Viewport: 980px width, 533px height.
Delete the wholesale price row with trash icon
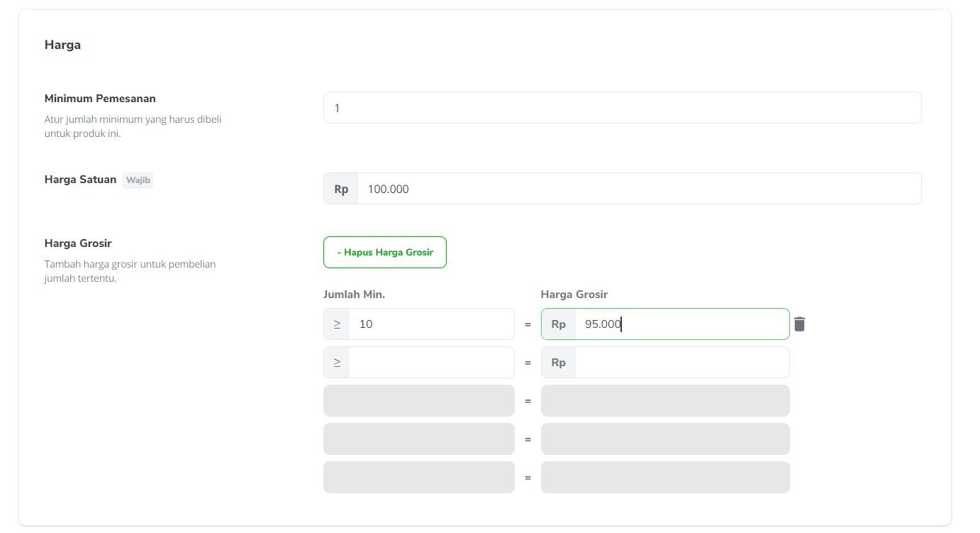pyautogui.click(x=799, y=324)
